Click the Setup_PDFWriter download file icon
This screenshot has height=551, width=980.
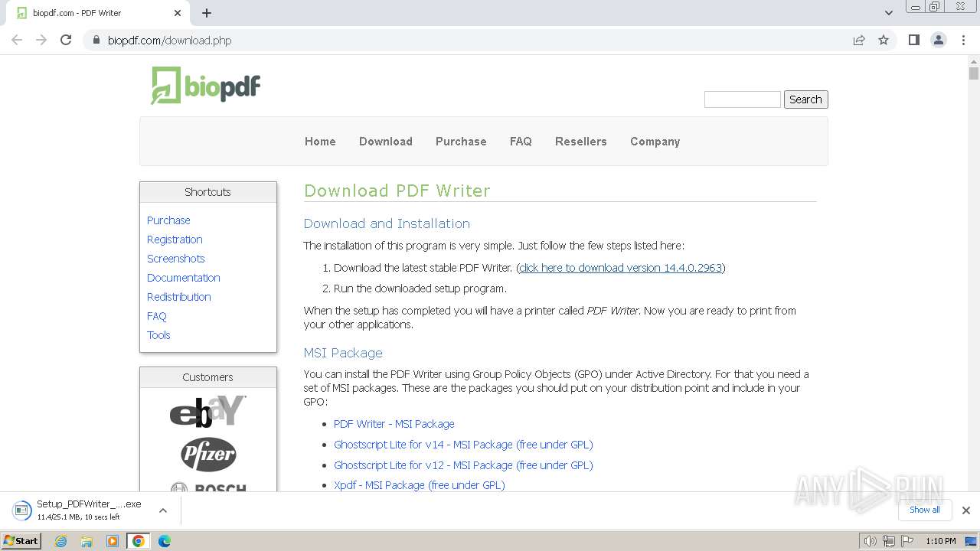[22, 510]
